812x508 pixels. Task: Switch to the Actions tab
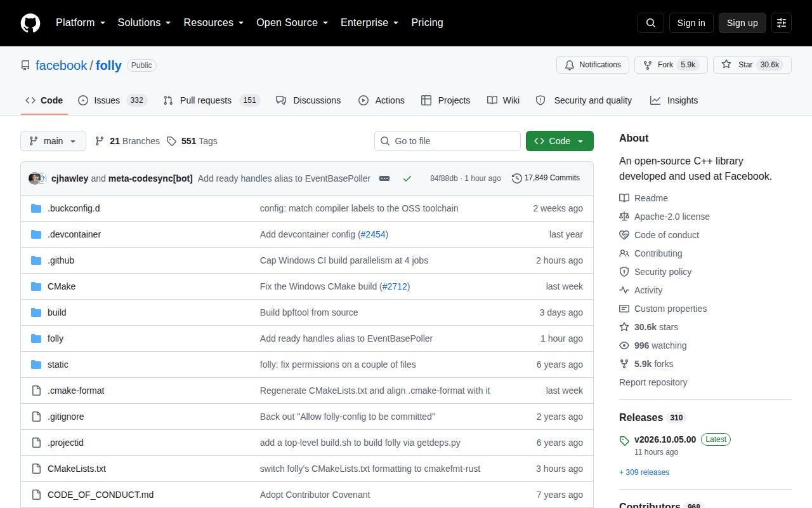click(x=381, y=100)
